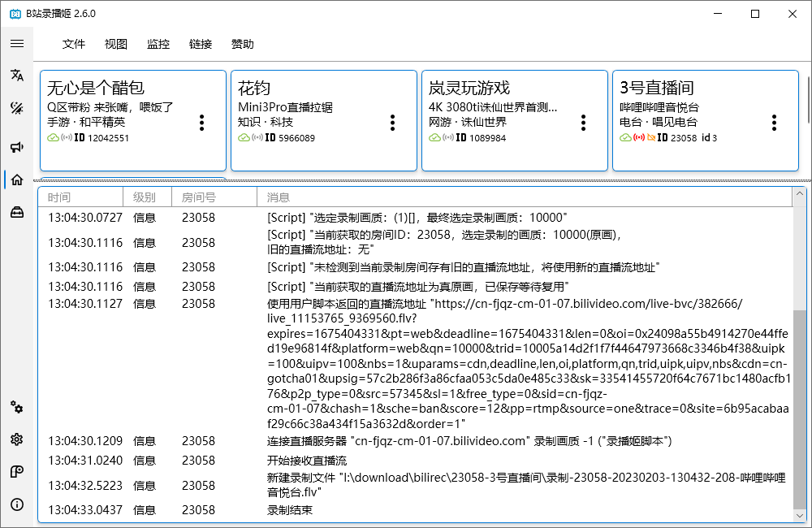This screenshot has width=812, height=528.
Task: Open the toolbox icon in sidebar
Action: point(17,212)
